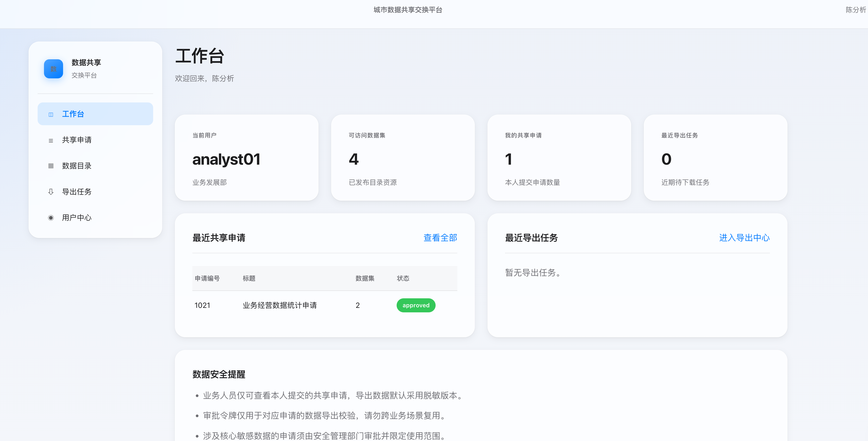
Task: Open the 进入导出中心 link
Action: click(744, 238)
